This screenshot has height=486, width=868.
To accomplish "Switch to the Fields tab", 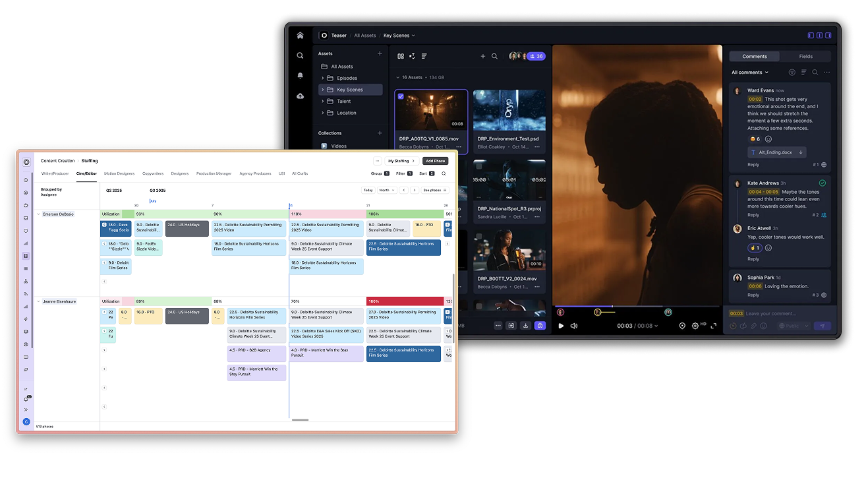I will click(806, 57).
